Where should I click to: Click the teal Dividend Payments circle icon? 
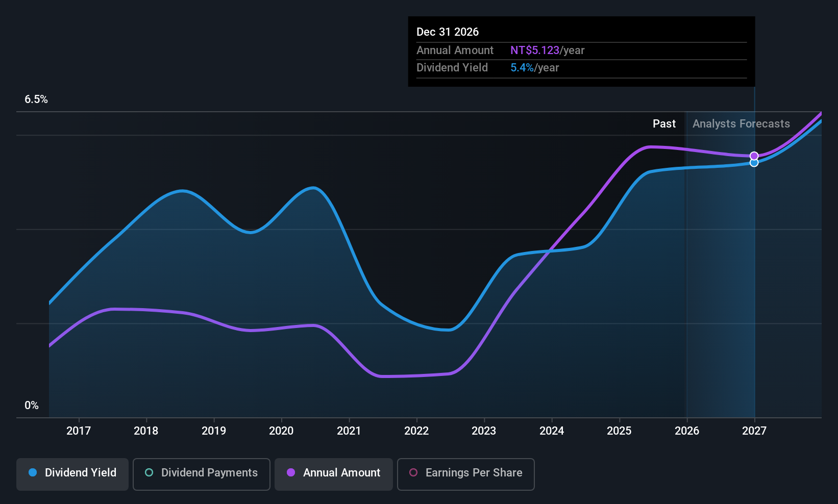click(149, 473)
